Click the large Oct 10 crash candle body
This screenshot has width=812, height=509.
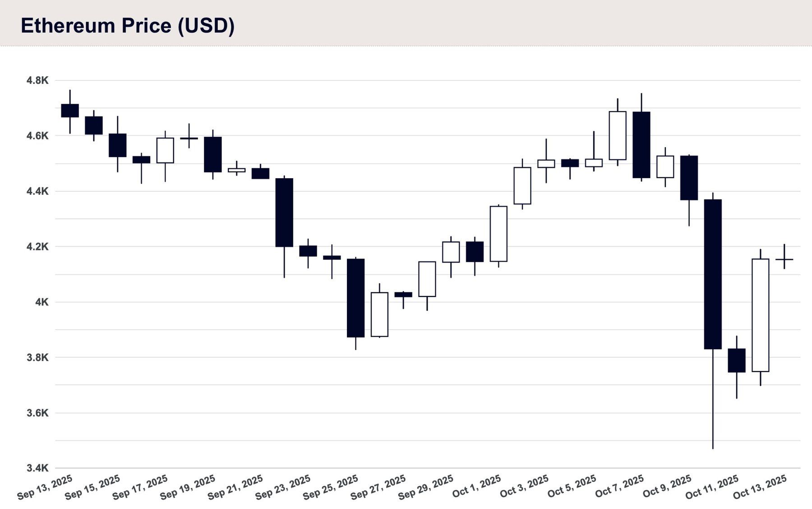(713, 274)
